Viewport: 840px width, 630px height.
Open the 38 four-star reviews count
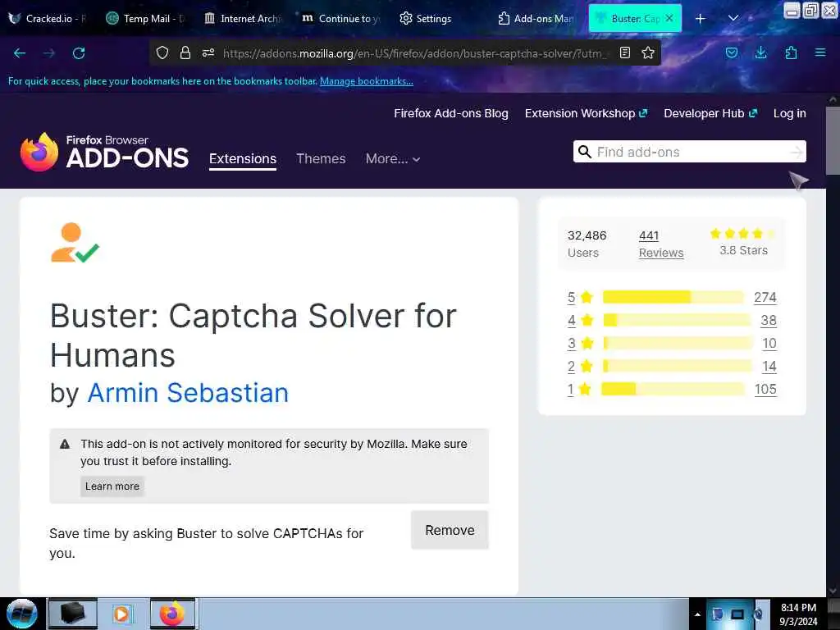click(768, 320)
